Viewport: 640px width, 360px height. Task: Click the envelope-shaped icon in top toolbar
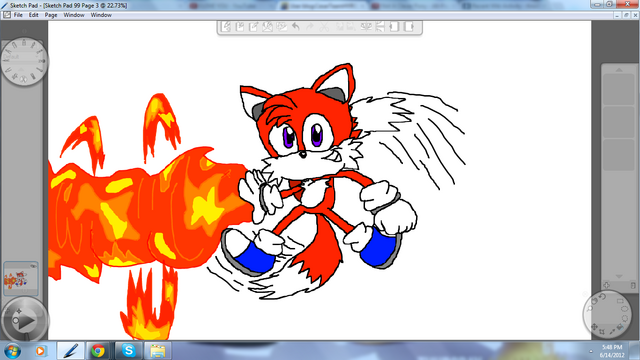point(267,27)
